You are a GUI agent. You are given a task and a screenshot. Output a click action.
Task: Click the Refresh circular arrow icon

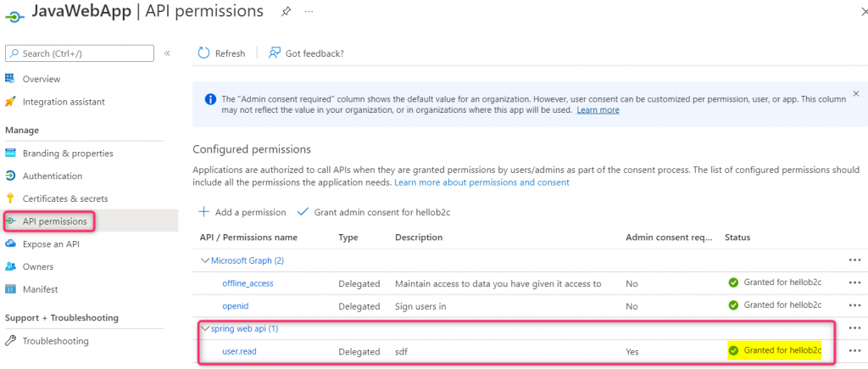[203, 53]
